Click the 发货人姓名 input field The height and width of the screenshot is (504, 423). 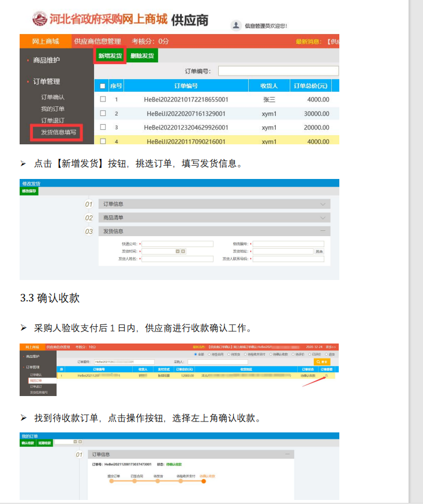click(x=177, y=259)
